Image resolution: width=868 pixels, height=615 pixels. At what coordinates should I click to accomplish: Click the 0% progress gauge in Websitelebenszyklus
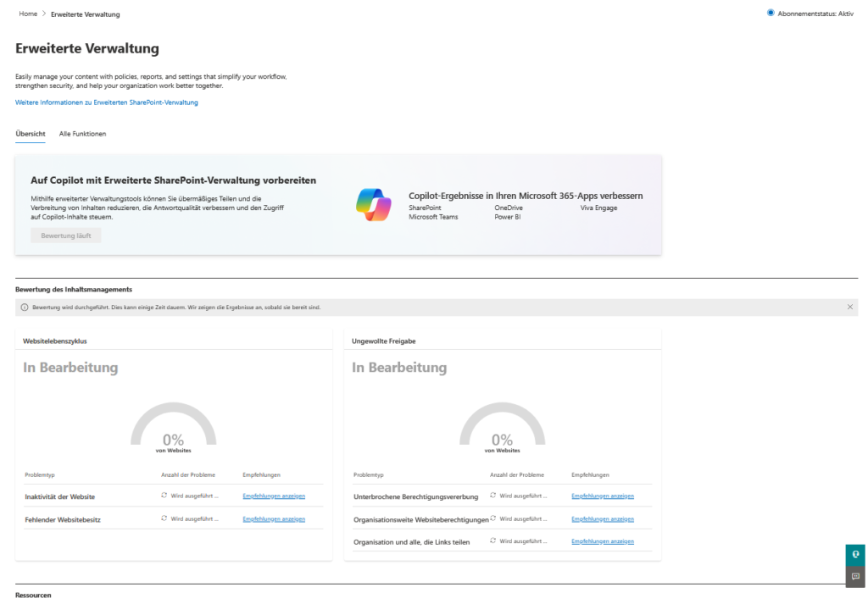coord(173,428)
